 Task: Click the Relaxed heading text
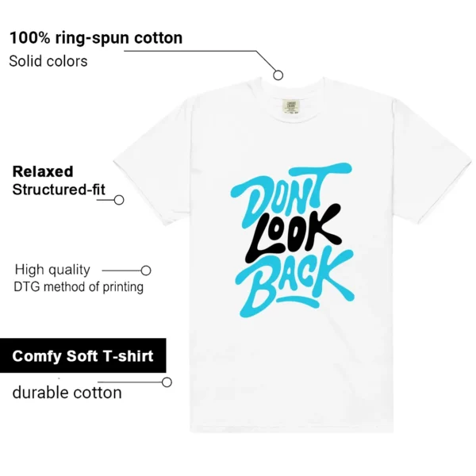(43, 171)
